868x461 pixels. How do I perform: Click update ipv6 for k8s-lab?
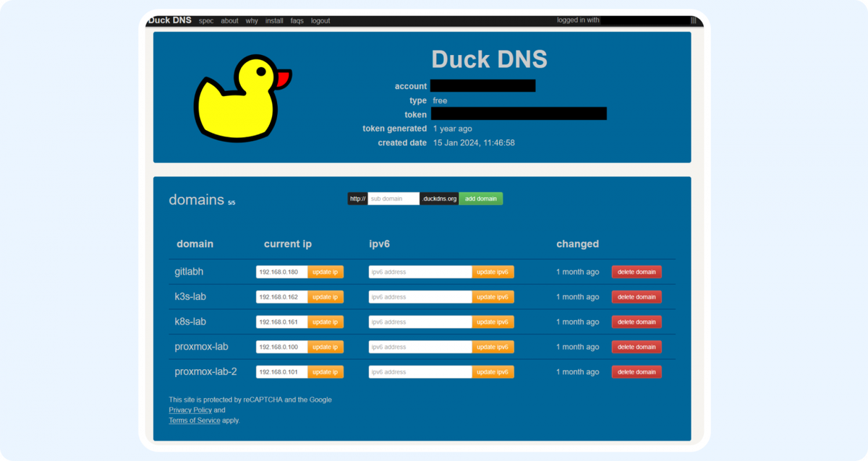(x=493, y=322)
